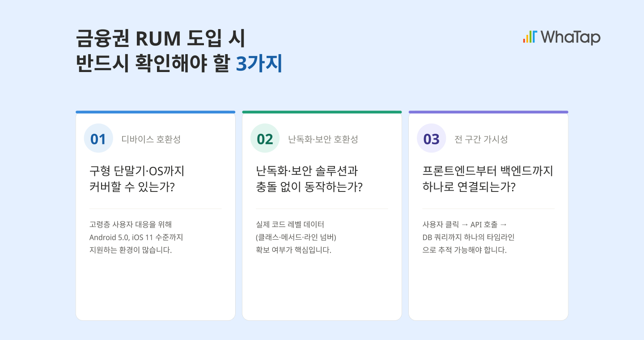Select the 03 number badge circle
Screen dimensions: 644x340
pyautogui.click(x=431, y=138)
